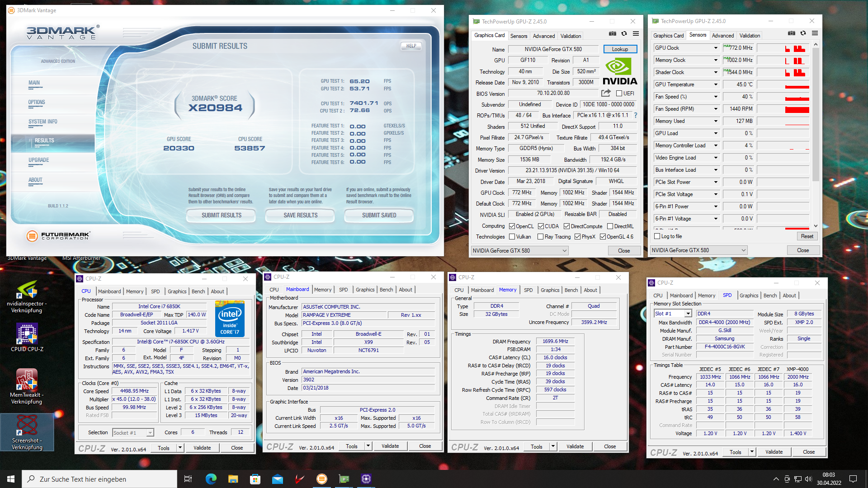The width and height of the screenshot is (868, 488).
Task: Click the volume icon in system tray
Action: pyautogui.click(x=808, y=479)
